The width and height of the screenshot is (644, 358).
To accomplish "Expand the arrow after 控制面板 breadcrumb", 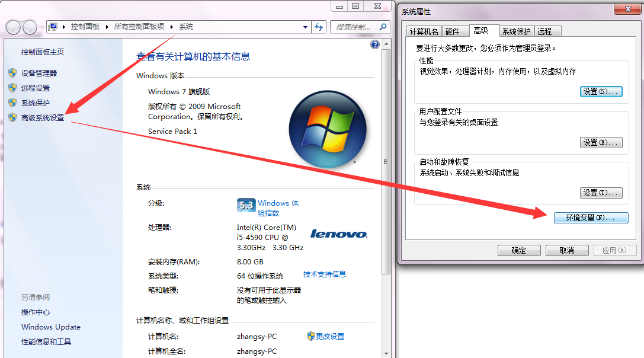I will tap(107, 27).
